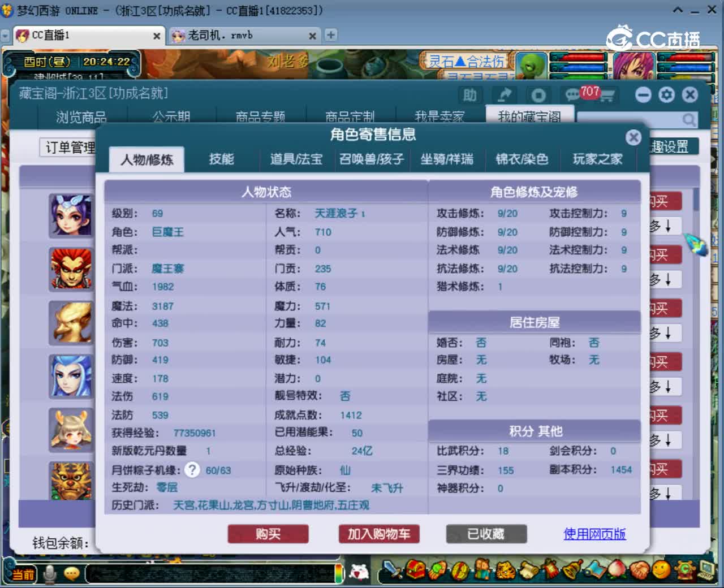Go to 浏览商品 tab in treasure pavilion
This screenshot has height=588, width=724.
[x=81, y=116]
